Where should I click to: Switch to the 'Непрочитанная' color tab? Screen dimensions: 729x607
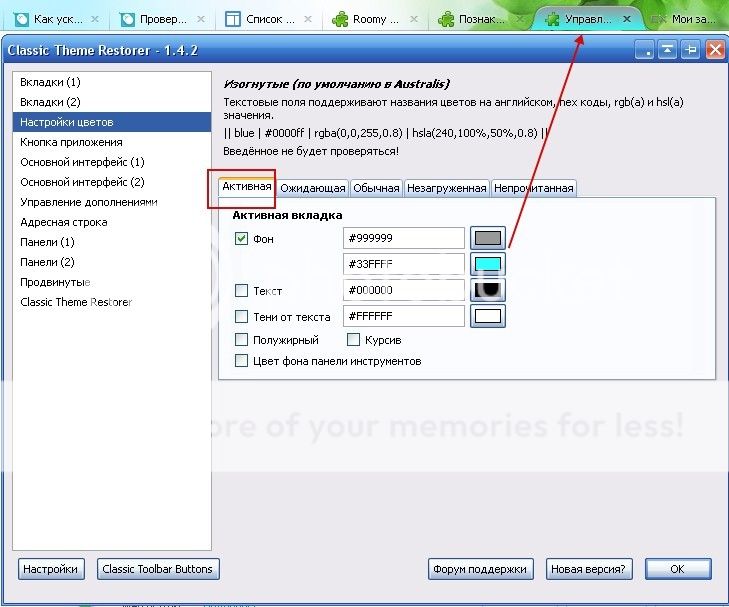click(x=534, y=188)
